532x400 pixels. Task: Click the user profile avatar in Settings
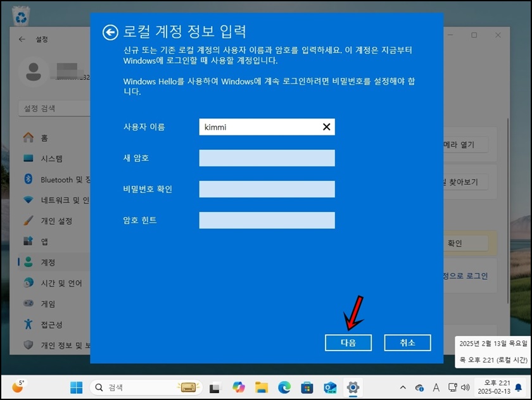[x=33, y=72]
